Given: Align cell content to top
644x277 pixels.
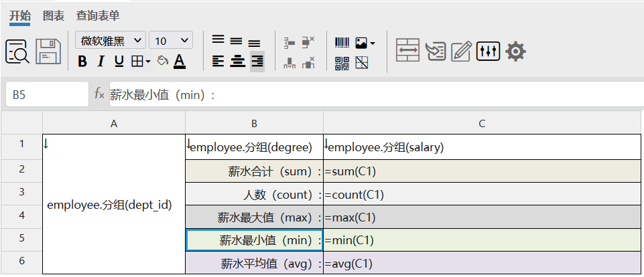Looking at the screenshot, I should click(218, 39).
